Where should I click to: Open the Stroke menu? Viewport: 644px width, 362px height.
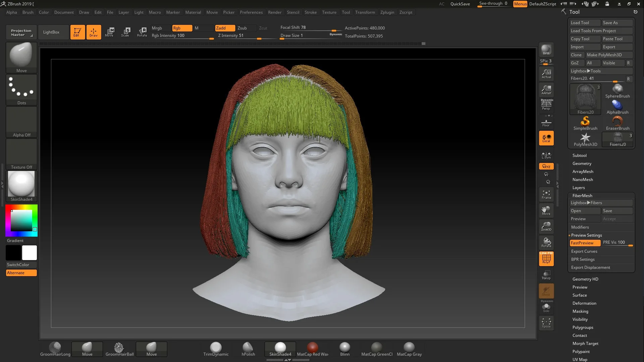[x=310, y=12]
